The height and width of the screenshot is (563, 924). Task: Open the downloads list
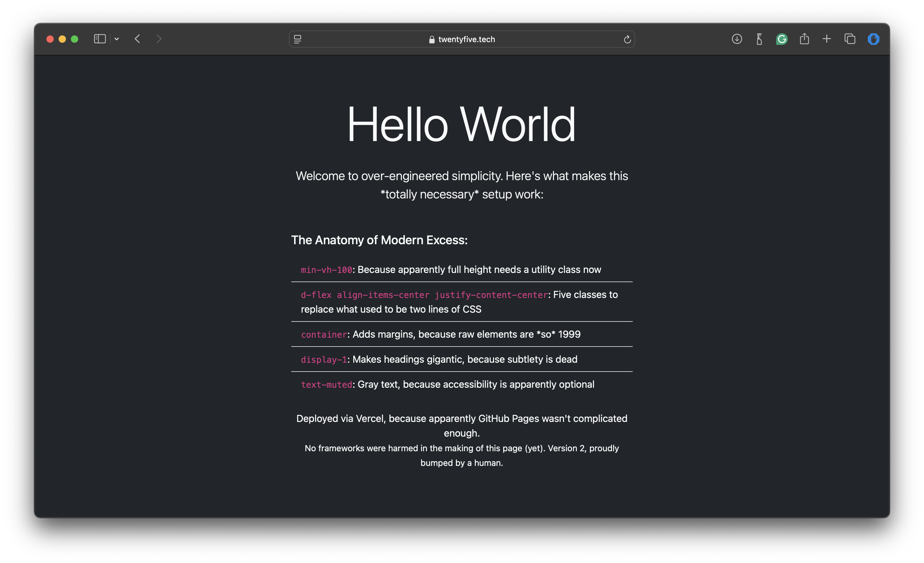tap(737, 38)
